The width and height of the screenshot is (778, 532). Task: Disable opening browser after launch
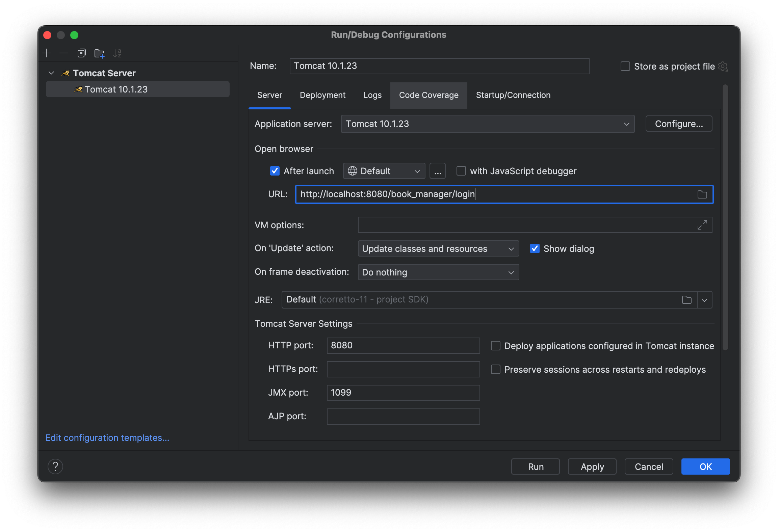point(275,171)
